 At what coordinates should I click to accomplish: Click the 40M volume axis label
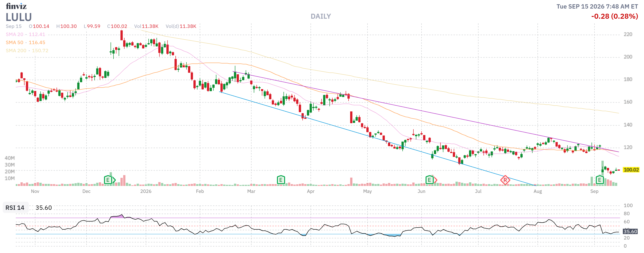tap(10, 158)
